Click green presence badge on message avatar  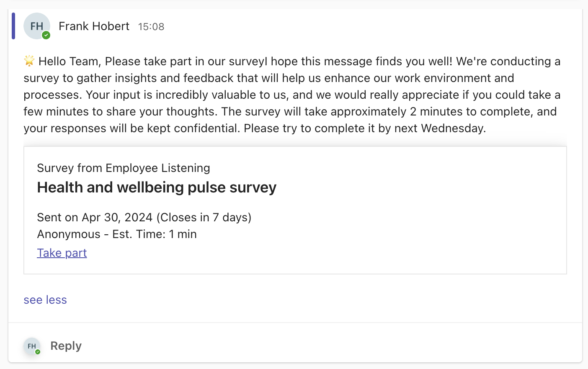pyautogui.click(x=46, y=35)
